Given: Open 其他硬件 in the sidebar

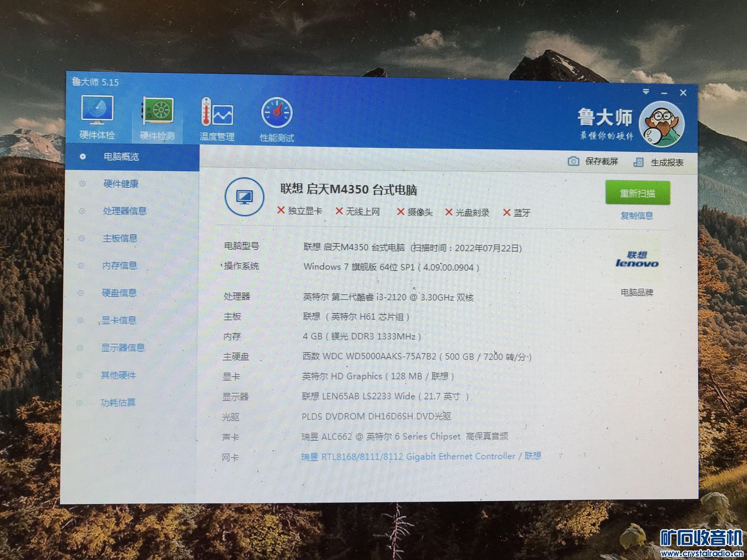Looking at the screenshot, I should pyautogui.click(x=118, y=375).
